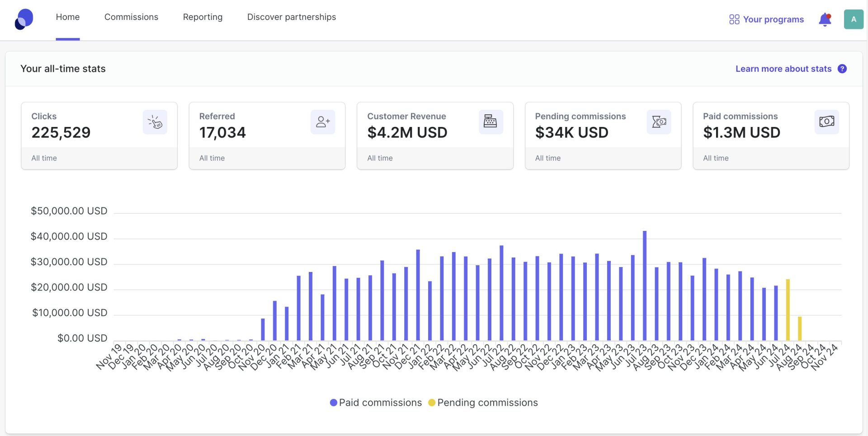
Task: Click the question mark help icon near Learn more
Action: point(843,69)
